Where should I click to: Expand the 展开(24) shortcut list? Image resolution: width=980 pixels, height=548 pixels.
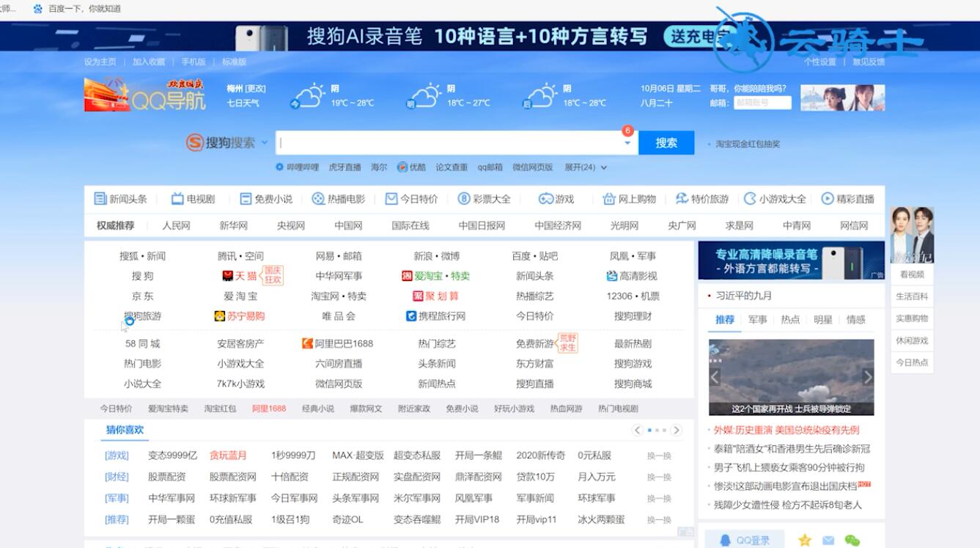coord(586,167)
